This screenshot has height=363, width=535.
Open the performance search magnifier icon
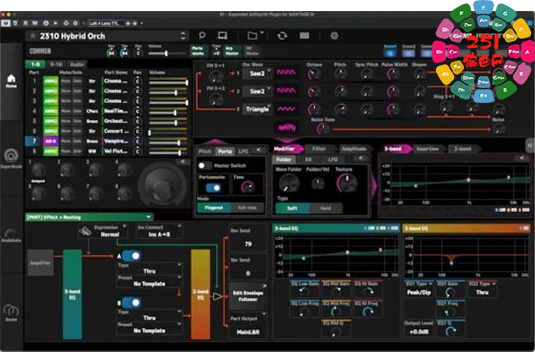(x=202, y=35)
